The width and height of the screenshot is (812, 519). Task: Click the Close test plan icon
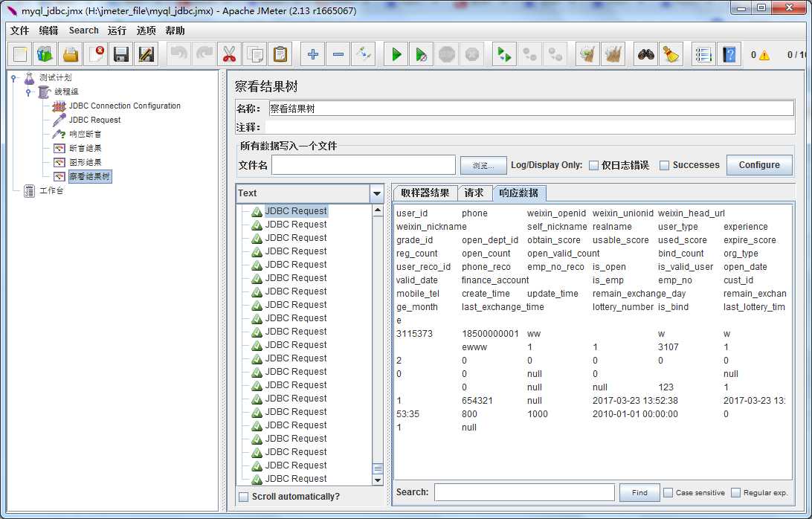[97, 54]
